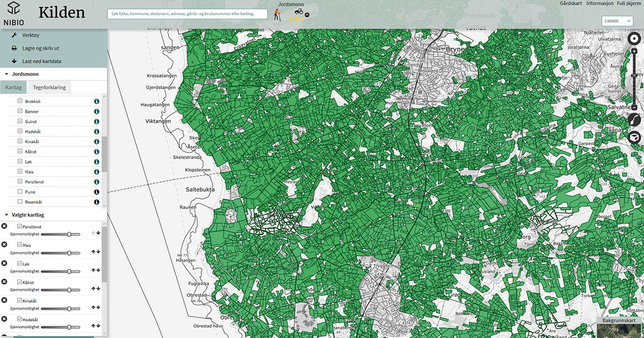Click the Gårdskart link
The height and width of the screenshot is (338, 644).
point(570,3)
